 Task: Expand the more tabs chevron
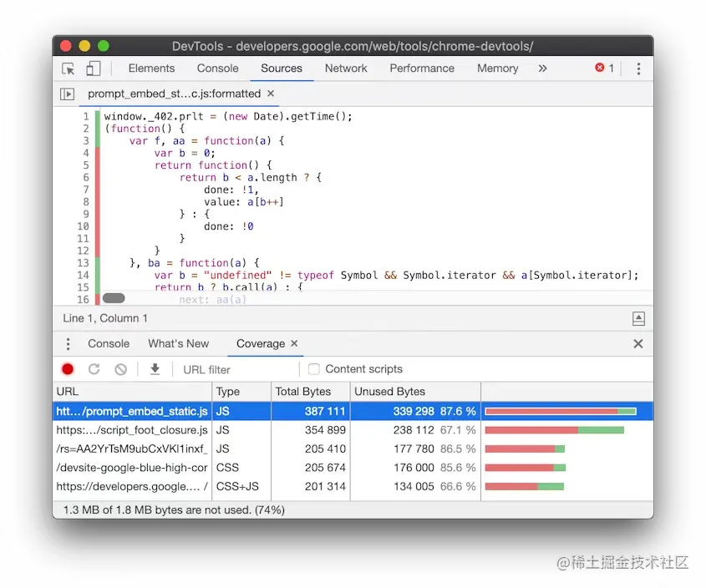coord(542,68)
